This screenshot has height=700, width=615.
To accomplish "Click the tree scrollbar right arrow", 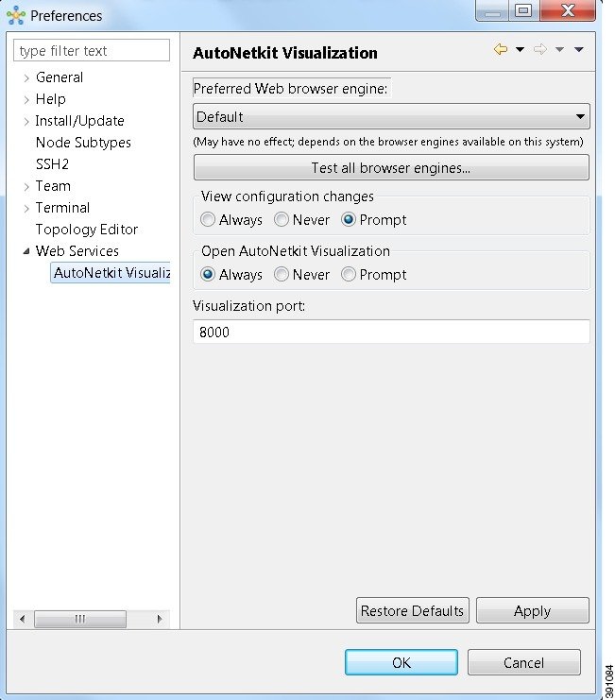I will point(160,619).
